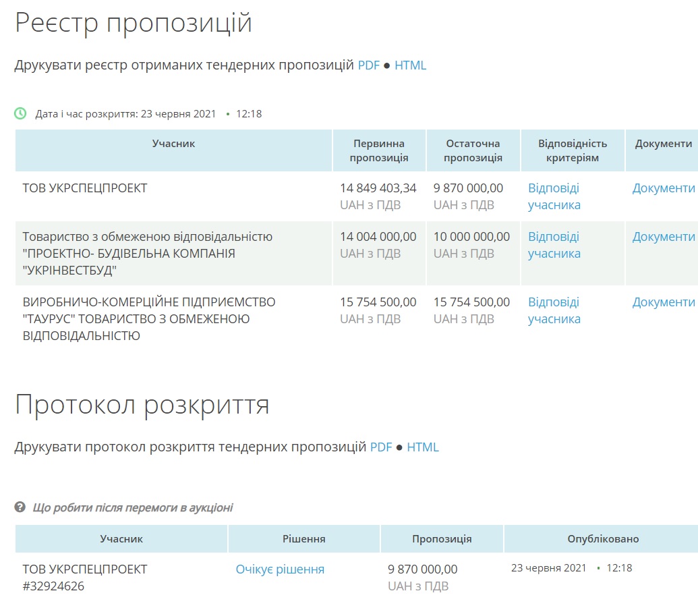698x616 pixels.
Task: Open HTML of the disclosure protocol
Action: pos(422,447)
